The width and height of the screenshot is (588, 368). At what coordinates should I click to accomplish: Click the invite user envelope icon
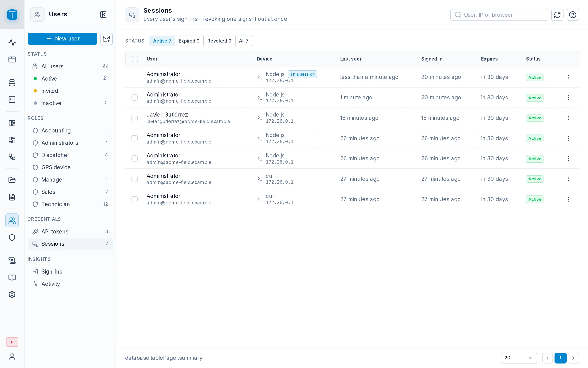pos(106,39)
